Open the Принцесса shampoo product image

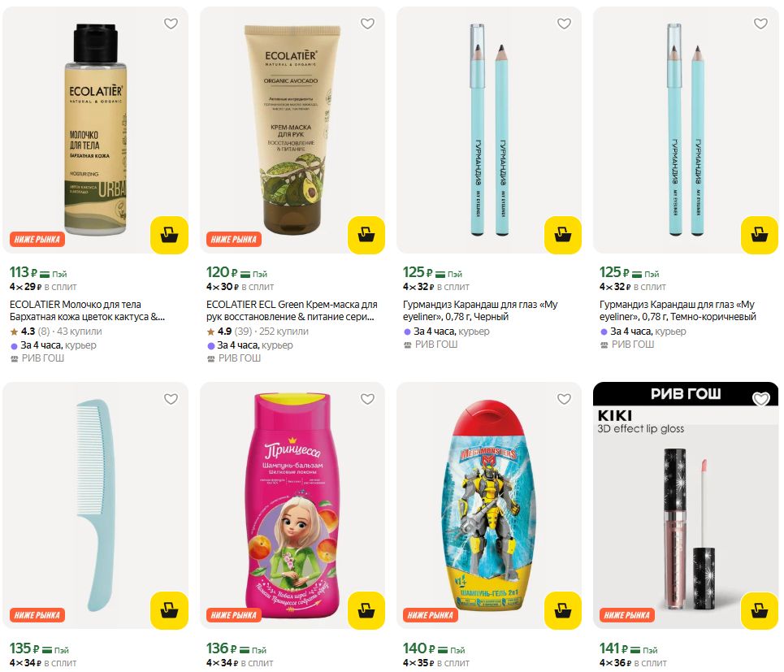292,505
